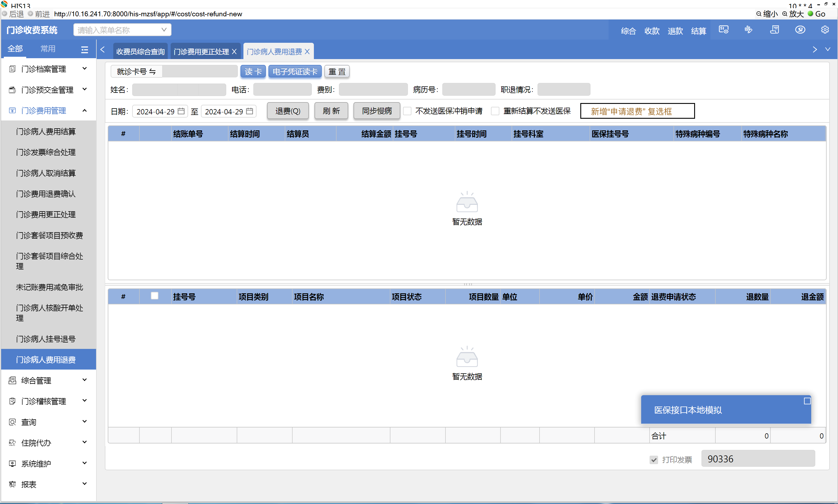Enable 不发送医保冲销申请 checkbox
Screen dimensions: 838x504
point(407,111)
